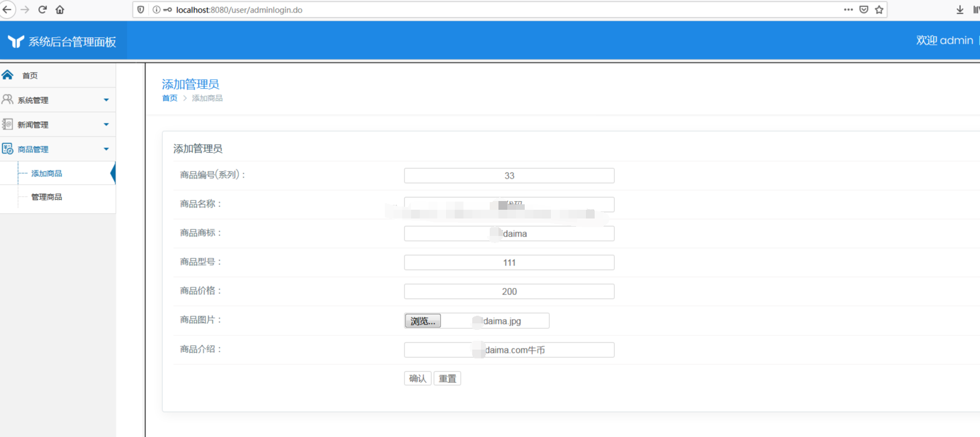Go to browser home icon
980x437 pixels.
coord(60,9)
